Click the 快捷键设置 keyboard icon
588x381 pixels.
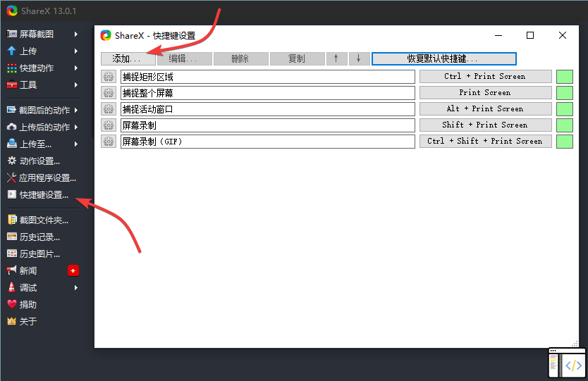pyautogui.click(x=12, y=194)
